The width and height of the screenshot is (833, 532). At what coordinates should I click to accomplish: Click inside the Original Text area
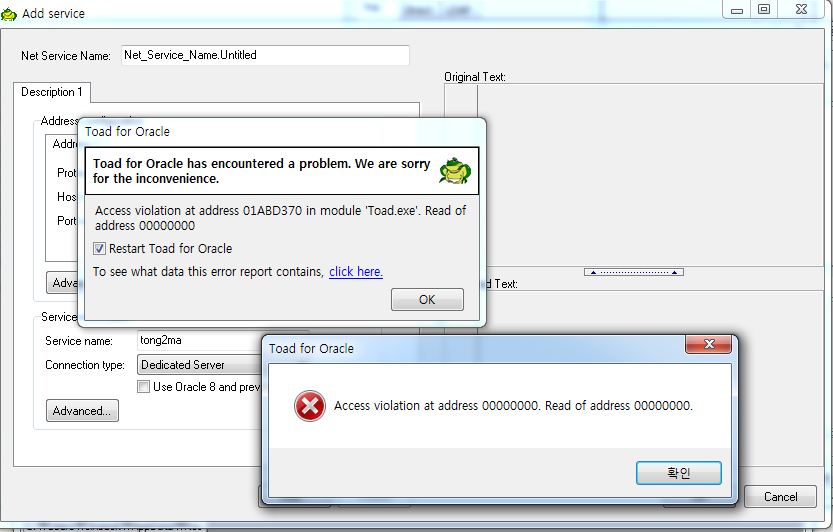pyautogui.click(x=650, y=175)
